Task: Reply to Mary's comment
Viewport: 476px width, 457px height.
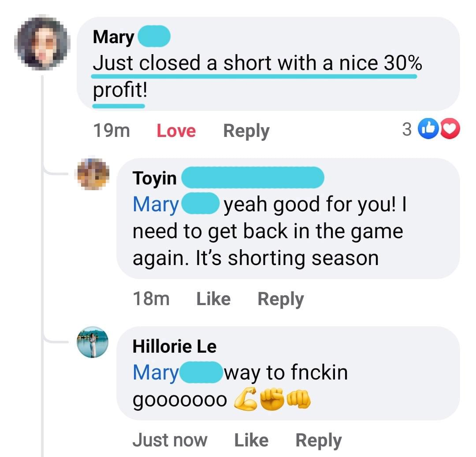Action: click(246, 131)
